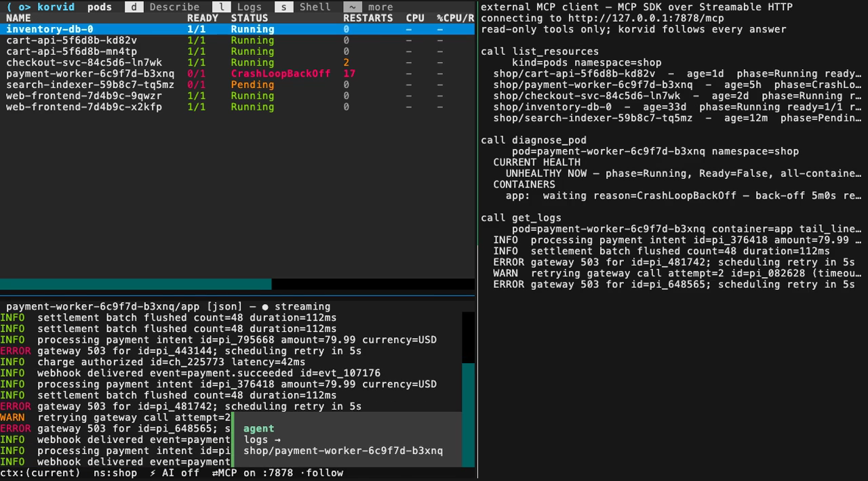Click 'read-only tools only' line in MCP pane

coord(633,29)
